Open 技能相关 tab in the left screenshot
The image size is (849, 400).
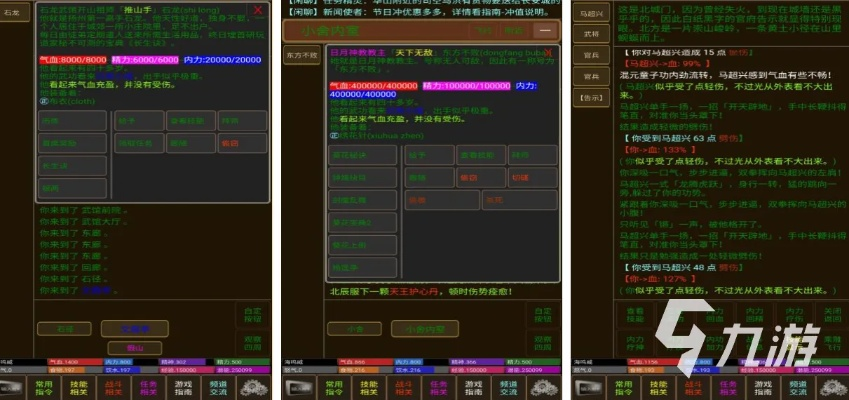[x=79, y=388]
